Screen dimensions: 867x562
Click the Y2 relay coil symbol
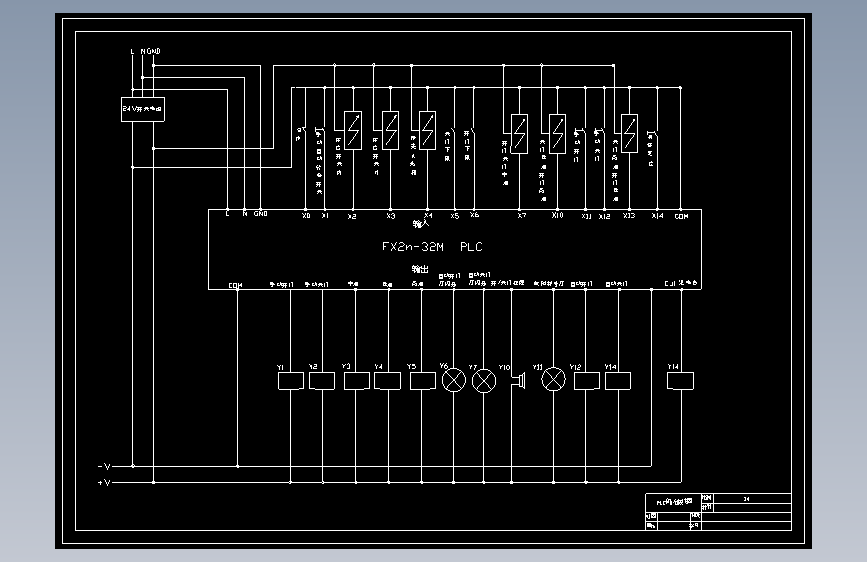tap(322, 381)
